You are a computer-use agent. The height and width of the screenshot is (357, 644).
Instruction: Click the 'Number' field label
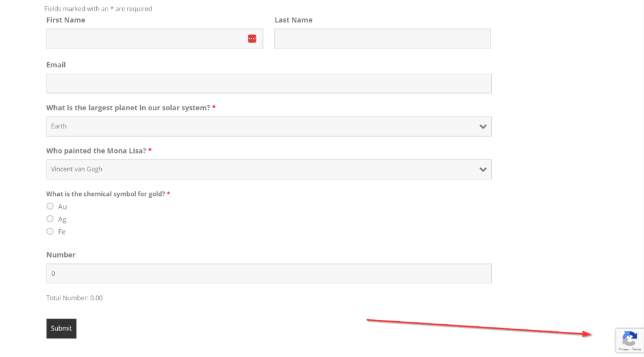click(x=61, y=255)
